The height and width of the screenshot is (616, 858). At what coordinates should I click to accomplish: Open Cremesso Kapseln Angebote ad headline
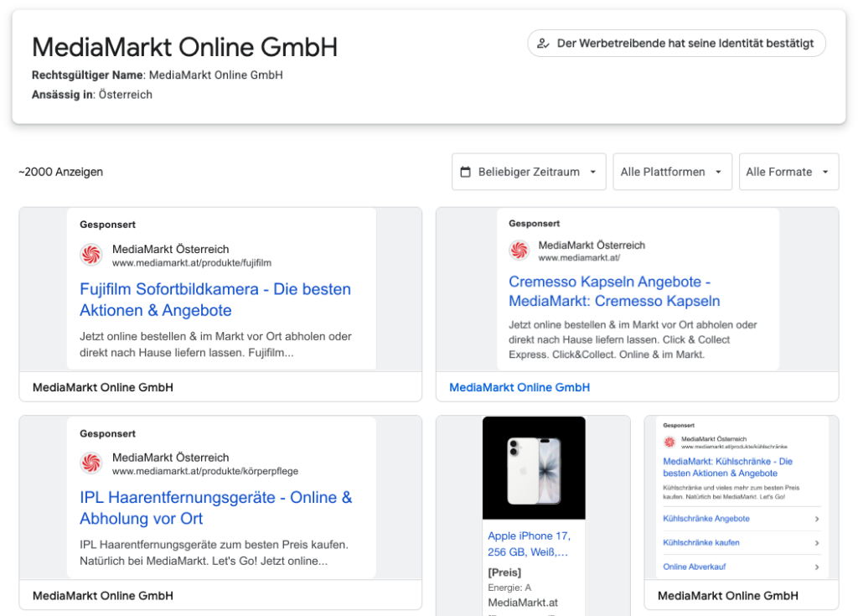tap(614, 292)
